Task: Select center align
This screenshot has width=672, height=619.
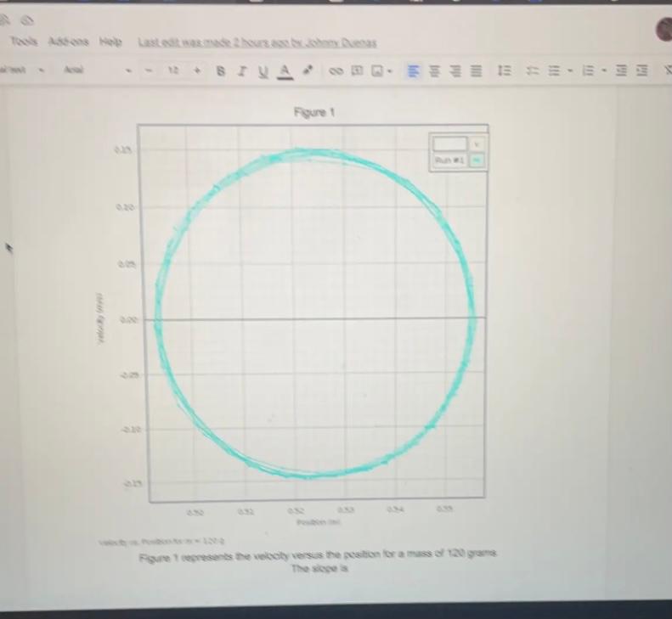Action: click(435, 70)
